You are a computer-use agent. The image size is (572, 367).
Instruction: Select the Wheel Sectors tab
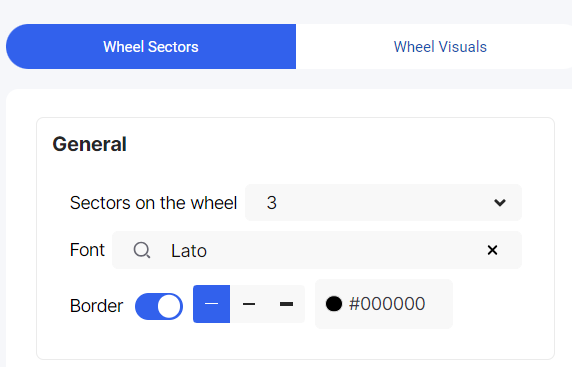pos(151,47)
